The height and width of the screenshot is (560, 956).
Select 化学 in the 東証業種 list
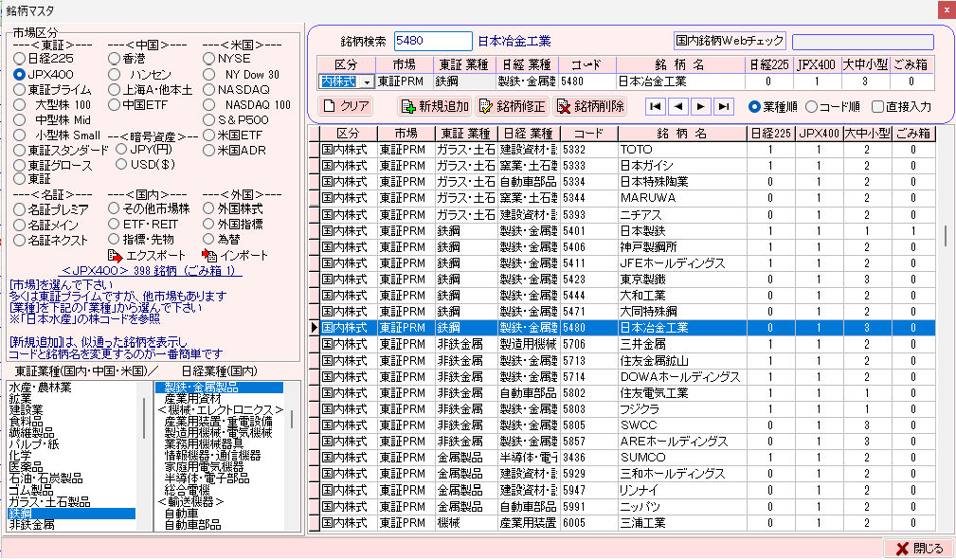pyautogui.click(x=21, y=455)
